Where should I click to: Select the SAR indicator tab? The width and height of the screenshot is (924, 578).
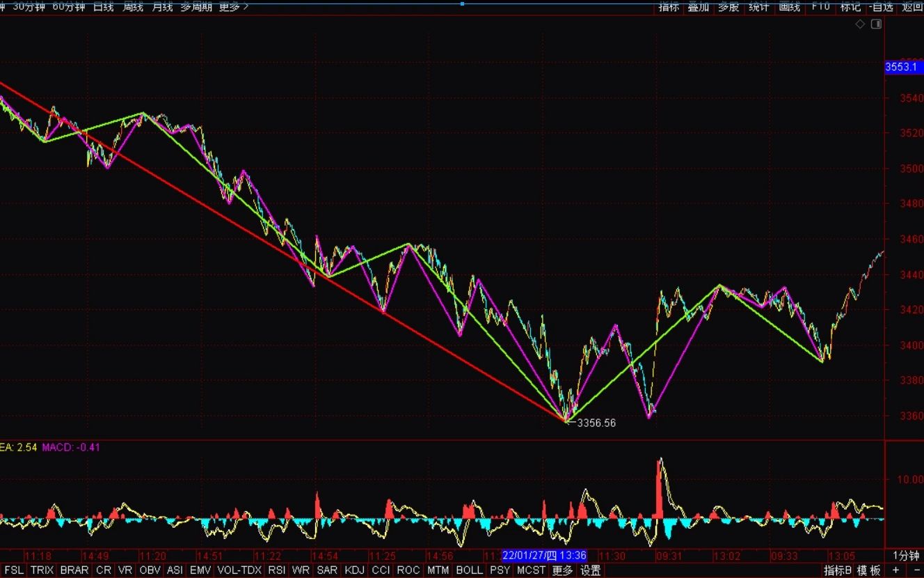[x=327, y=570]
